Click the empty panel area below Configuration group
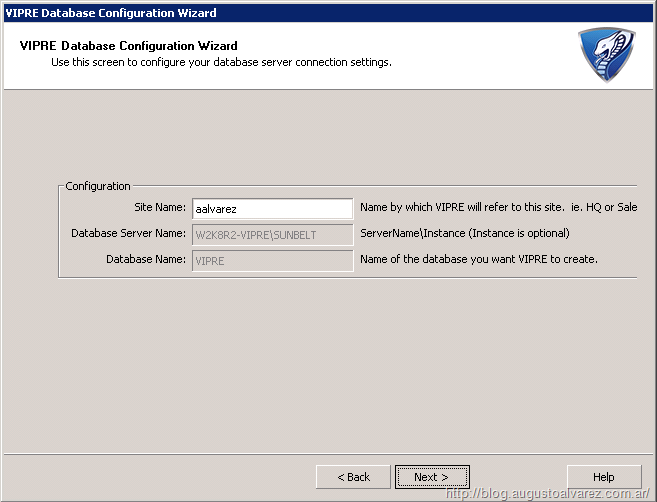The height and width of the screenshot is (502, 657). click(330, 370)
